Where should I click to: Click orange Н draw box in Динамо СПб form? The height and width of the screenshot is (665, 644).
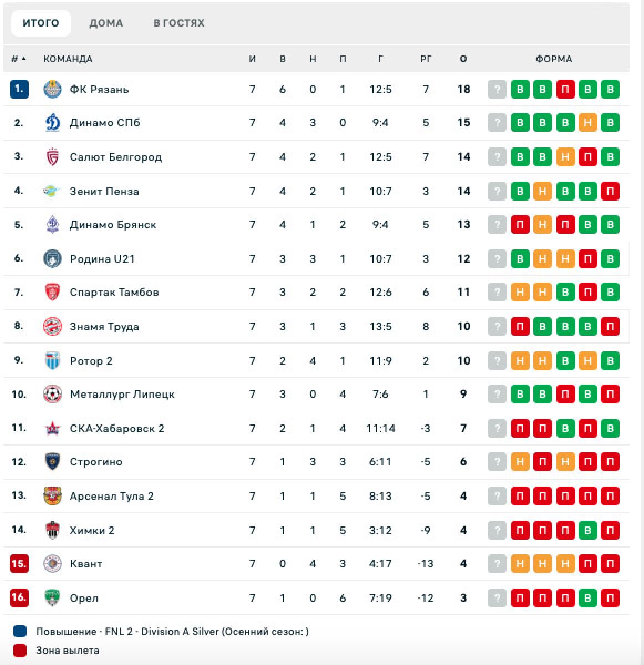(x=587, y=122)
